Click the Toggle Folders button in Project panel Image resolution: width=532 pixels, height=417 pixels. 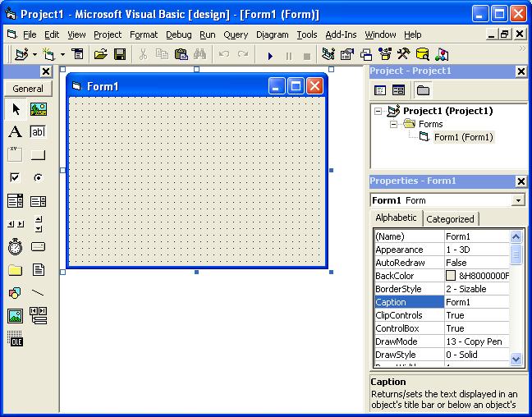[423, 90]
